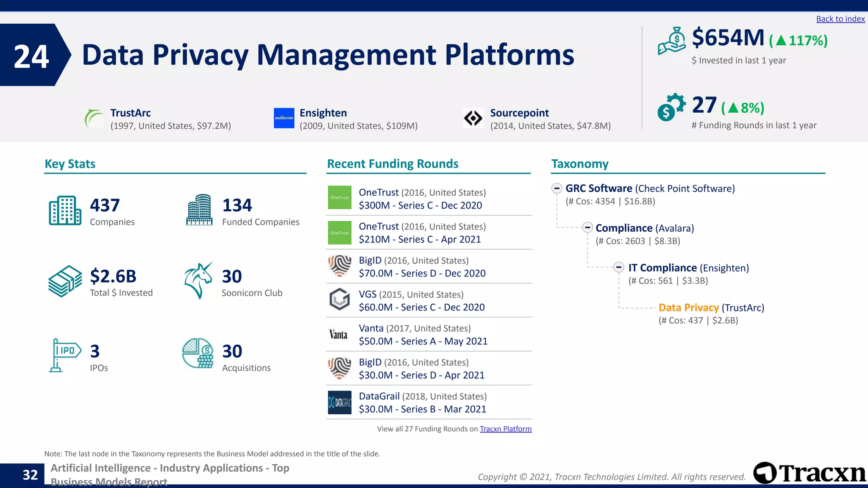Image resolution: width=868 pixels, height=488 pixels.
Task: Click the '# Cos: 561 | $3.3B' text
Action: [668, 281]
